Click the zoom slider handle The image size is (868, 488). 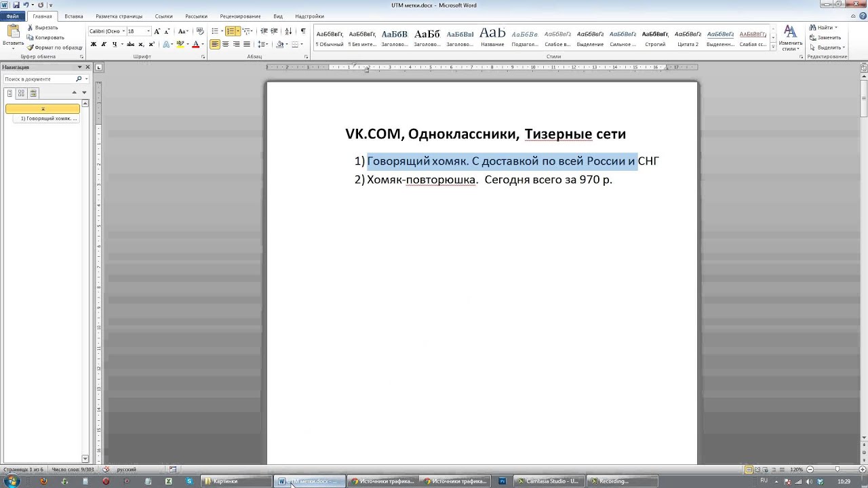click(x=837, y=470)
